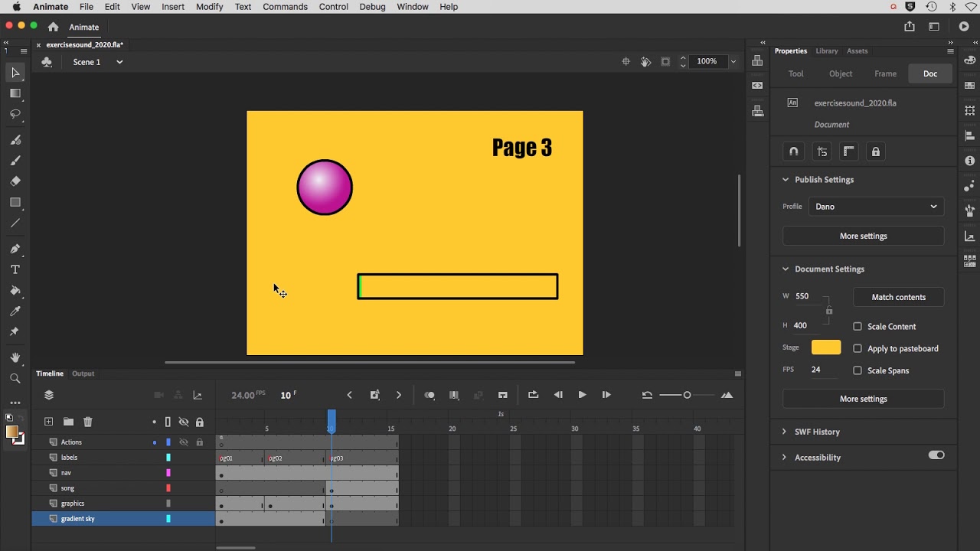Image resolution: width=980 pixels, height=551 pixels.
Task: Click the New Folder icon in timeline
Action: (68, 422)
